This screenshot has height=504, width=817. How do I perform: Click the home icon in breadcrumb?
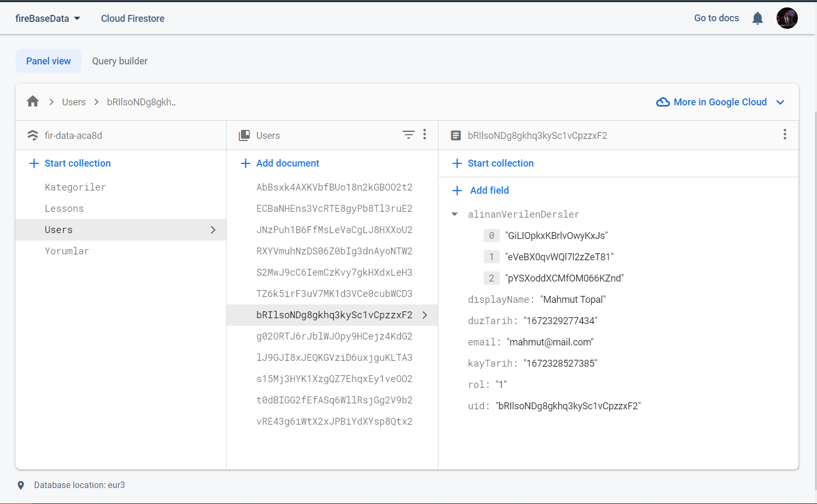32,101
